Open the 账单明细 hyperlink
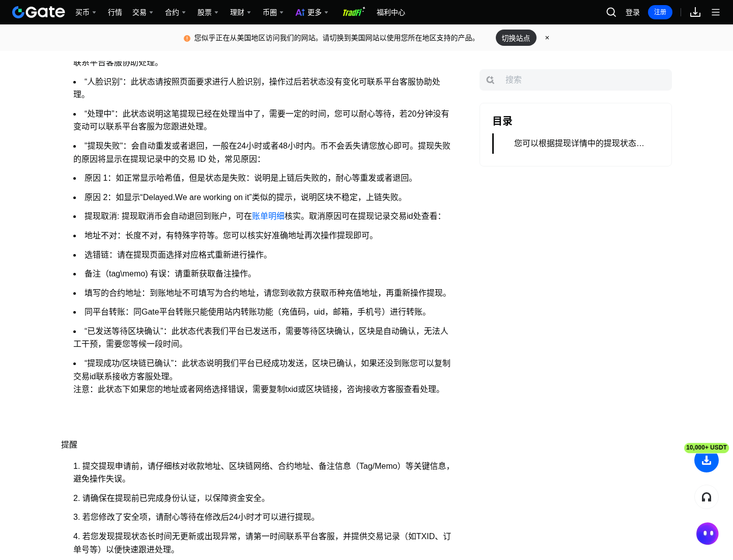This screenshot has height=560, width=733. (x=268, y=216)
